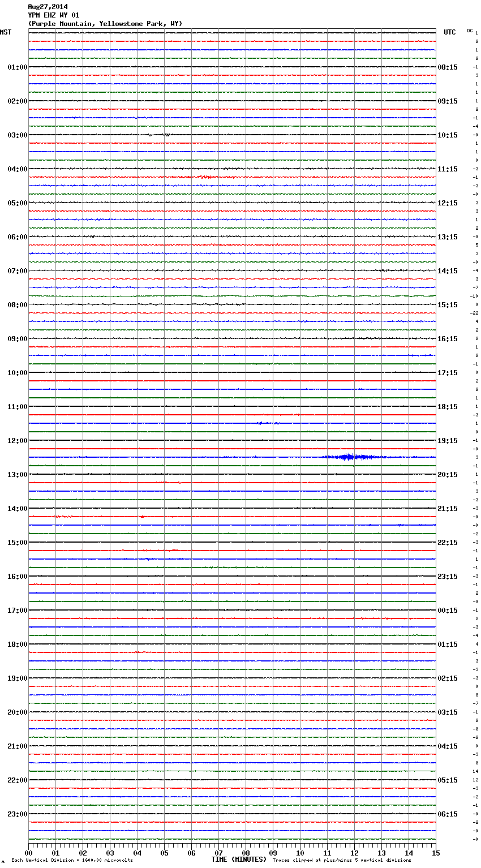Click the 08:15 UTC time label
This screenshot has height=868, width=481.
448,67
